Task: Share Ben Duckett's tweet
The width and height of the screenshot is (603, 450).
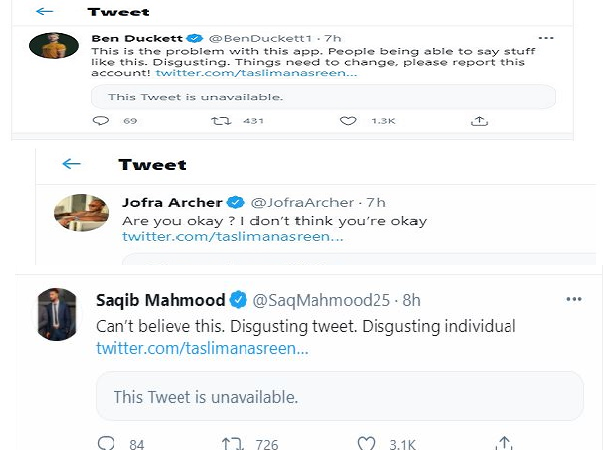Action: [x=479, y=121]
